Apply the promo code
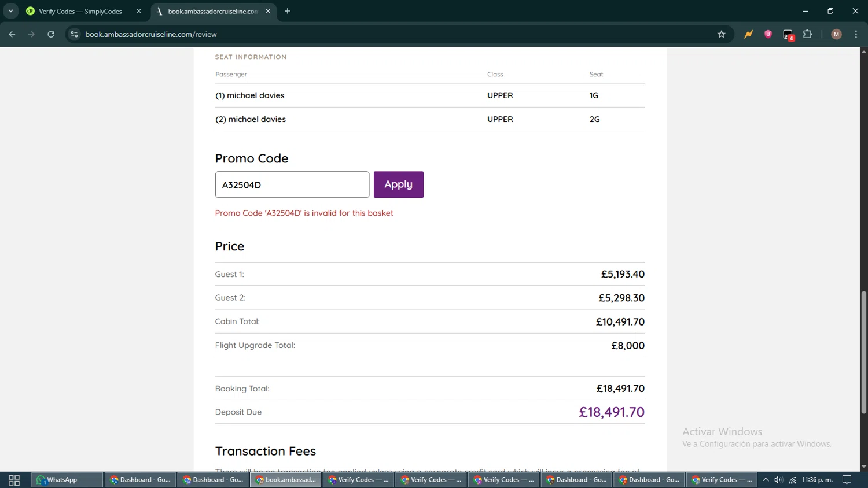Viewport: 868px width, 488px height. click(399, 184)
